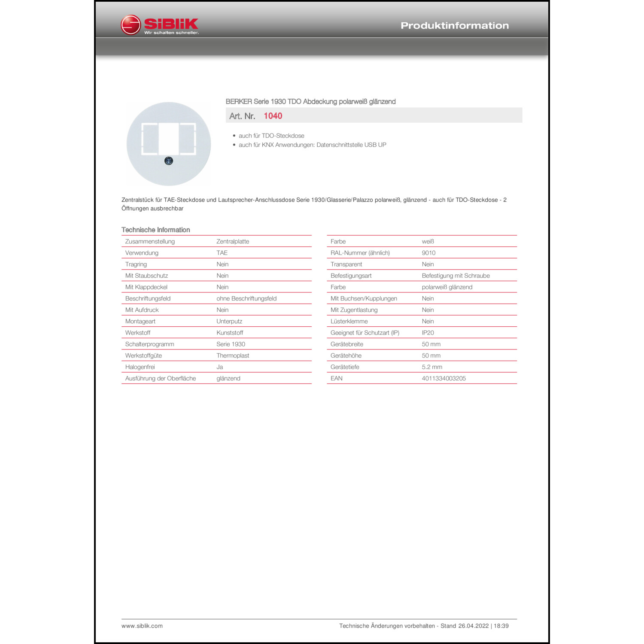This screenshot has height=644, width=644.
Task: Click the product title 'BERKER Serie 1930 TDO Abdeckung'
Action: click(x=310, y=101)
